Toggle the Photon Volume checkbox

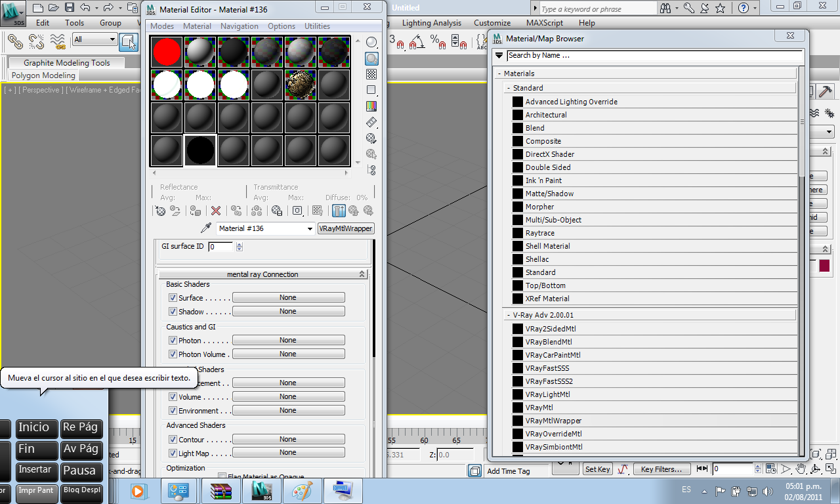(x=173, y=354)
